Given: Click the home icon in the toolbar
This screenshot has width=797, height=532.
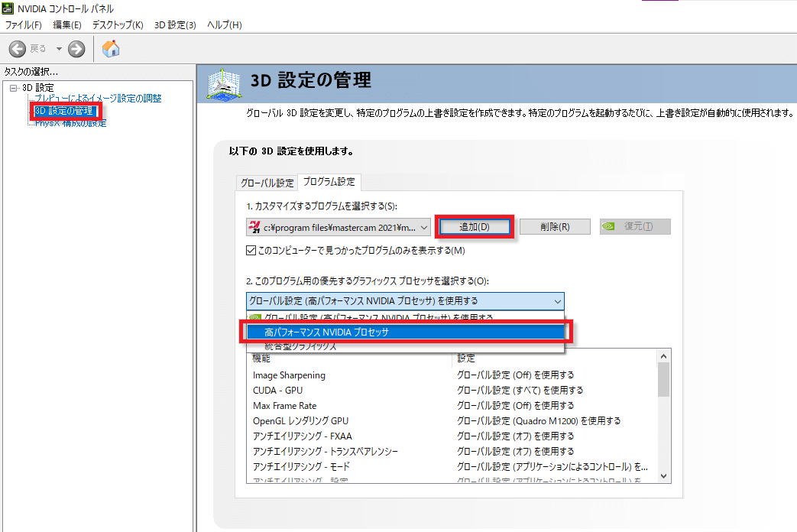Looking at the screenshot, I should pyautogui.click(x=110, y=48).
